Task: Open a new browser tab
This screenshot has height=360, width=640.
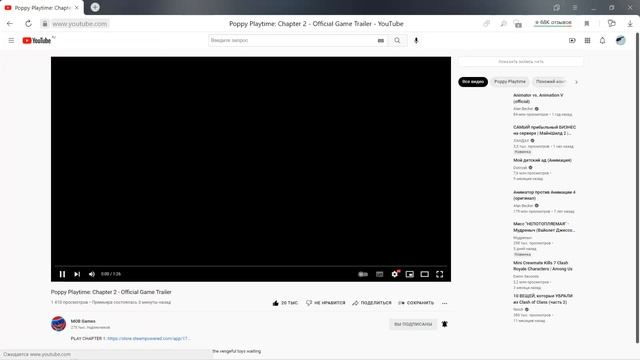Action: [x=95, y=7]
